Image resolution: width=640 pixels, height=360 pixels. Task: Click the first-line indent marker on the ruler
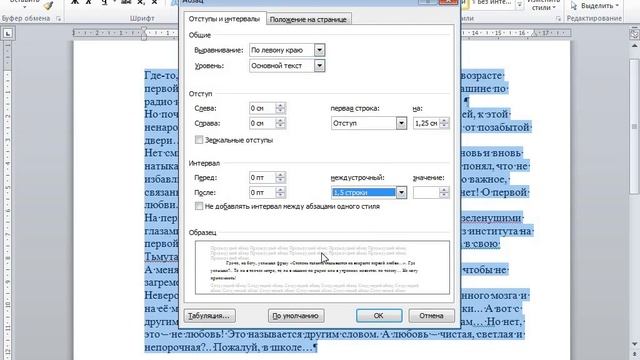[144, 30]
